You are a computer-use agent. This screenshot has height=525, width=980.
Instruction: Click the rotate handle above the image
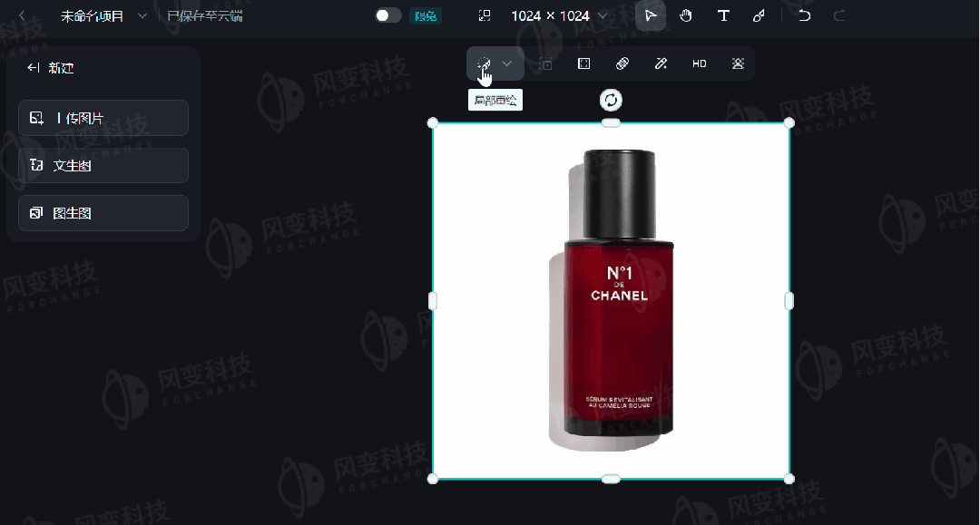pos(611,100)
